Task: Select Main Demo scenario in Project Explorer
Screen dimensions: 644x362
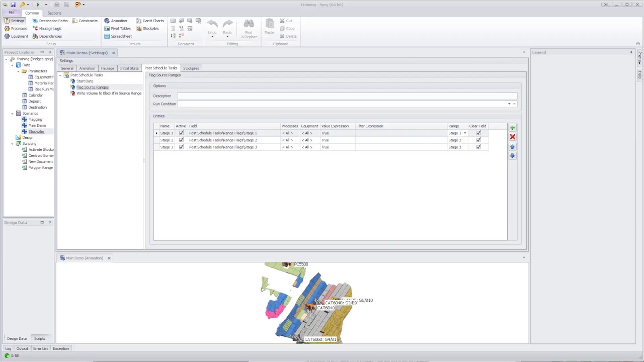Action: coord(37,125)
